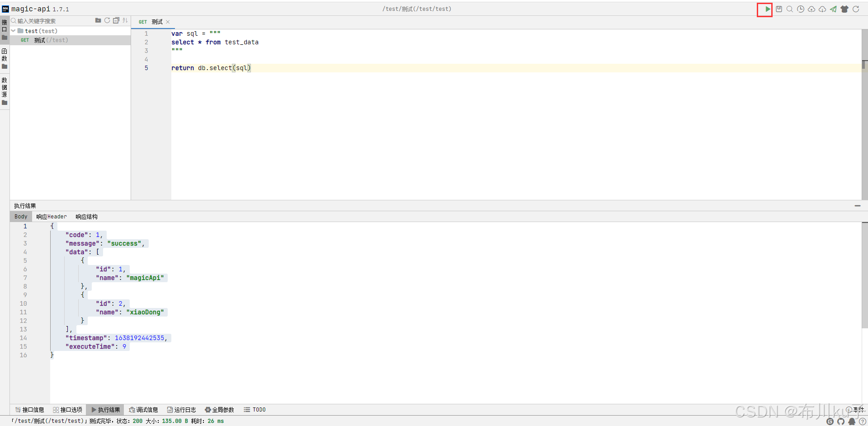Click the "return db.select(sql)" code line
The image size is (868, 426).
pos(211,68)
